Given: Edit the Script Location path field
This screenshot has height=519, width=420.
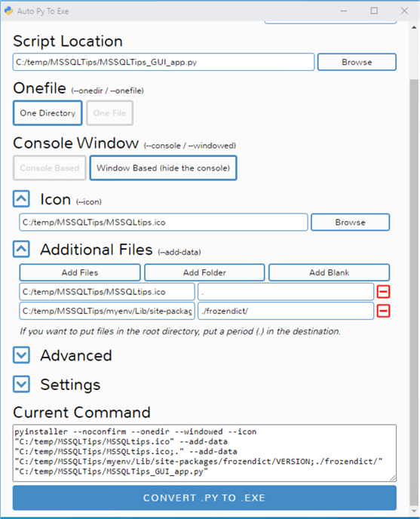Looking at the screenshot, I should (164, 62).
